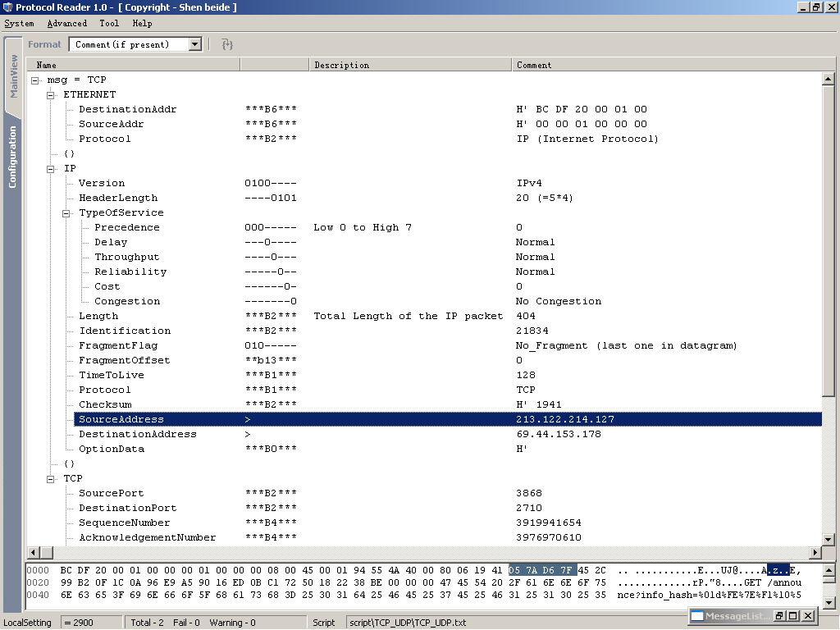The width and height of the screenshot is (840, 630).
Task: Select the OptionData row
Action: click(x=448, y=449)
